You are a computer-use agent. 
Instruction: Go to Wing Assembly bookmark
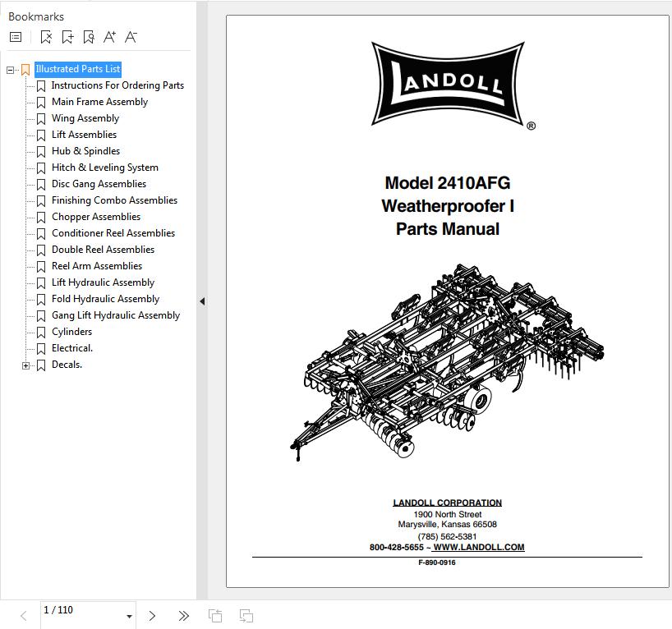pos(85,118)
